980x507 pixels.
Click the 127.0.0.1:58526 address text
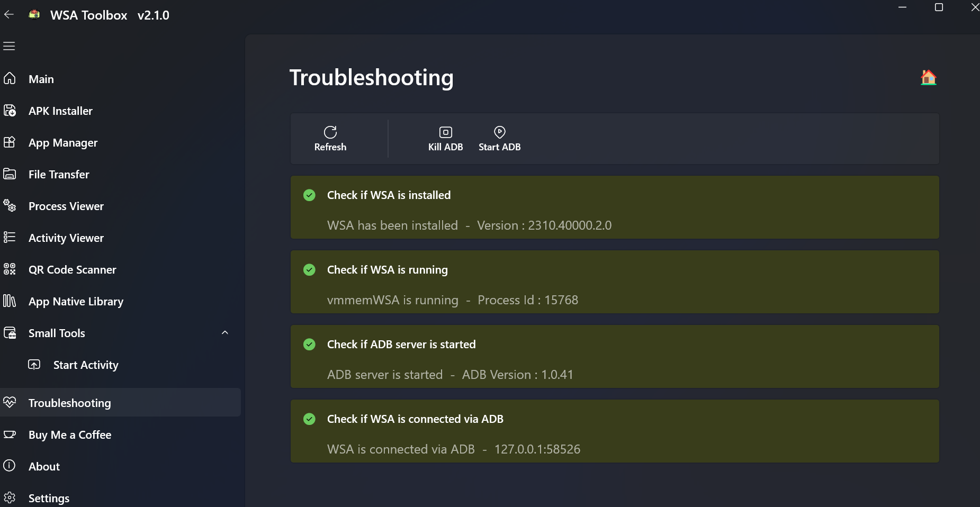point(537,449)
